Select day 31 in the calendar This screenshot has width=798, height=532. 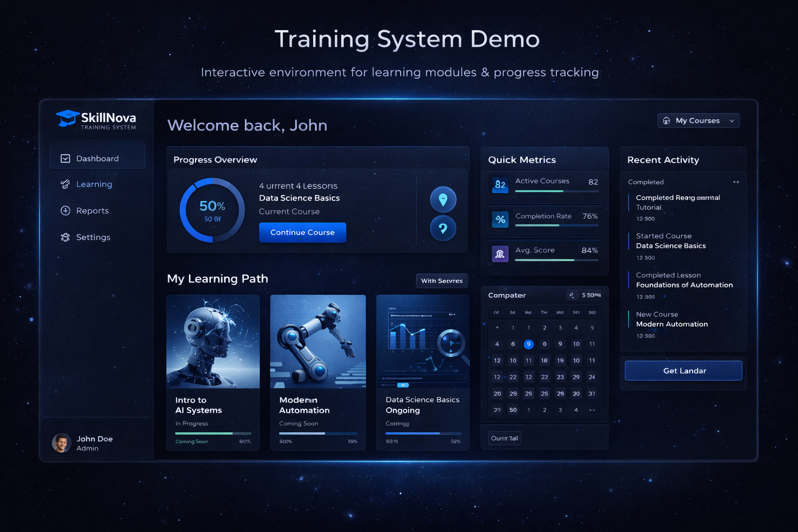tap(592, 394)
